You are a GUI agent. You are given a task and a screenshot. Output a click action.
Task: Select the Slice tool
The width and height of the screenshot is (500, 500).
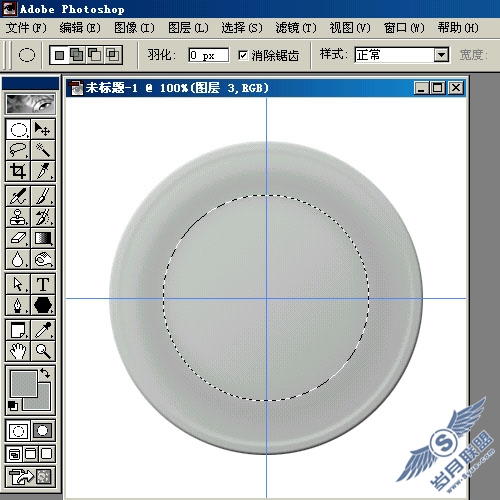pyautogui.click(x=43, y=171)
